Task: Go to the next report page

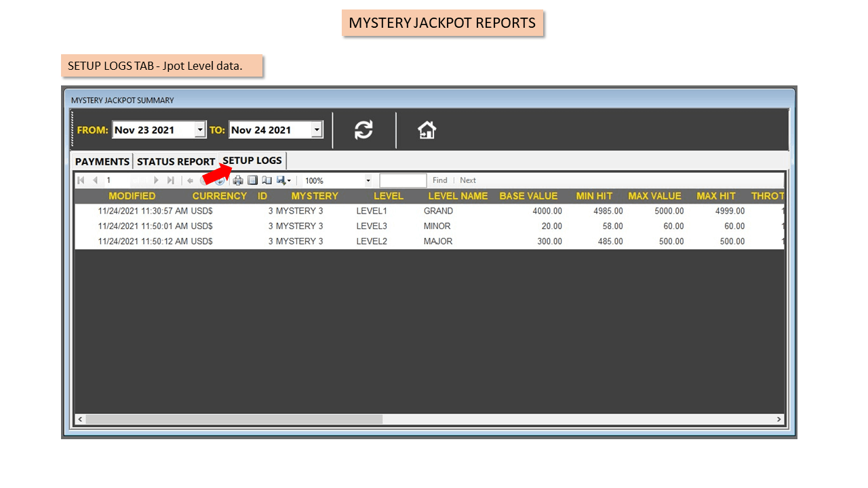Action: point(157,180)
